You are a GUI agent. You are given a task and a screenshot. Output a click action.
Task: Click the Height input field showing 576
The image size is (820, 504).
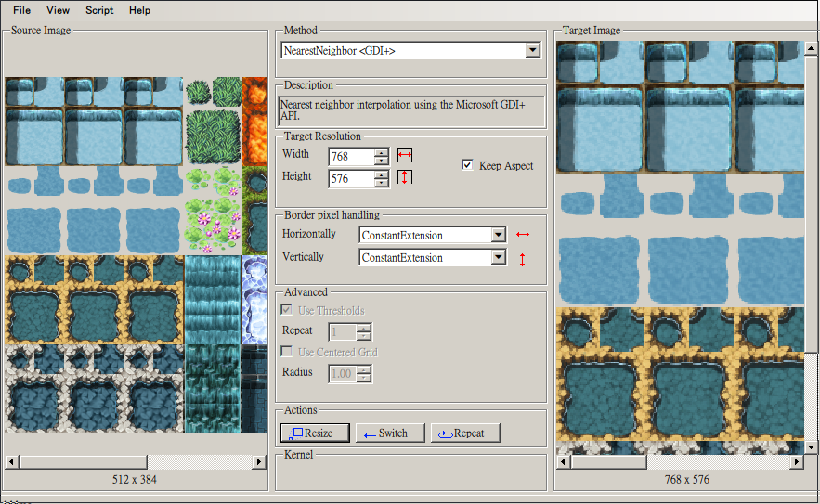351,179
